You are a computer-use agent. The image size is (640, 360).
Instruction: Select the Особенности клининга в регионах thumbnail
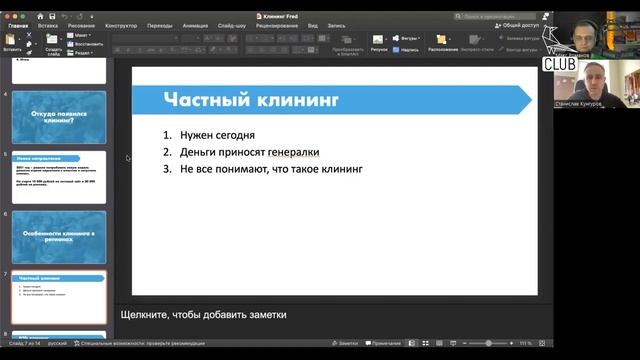(x=59, y=237)
